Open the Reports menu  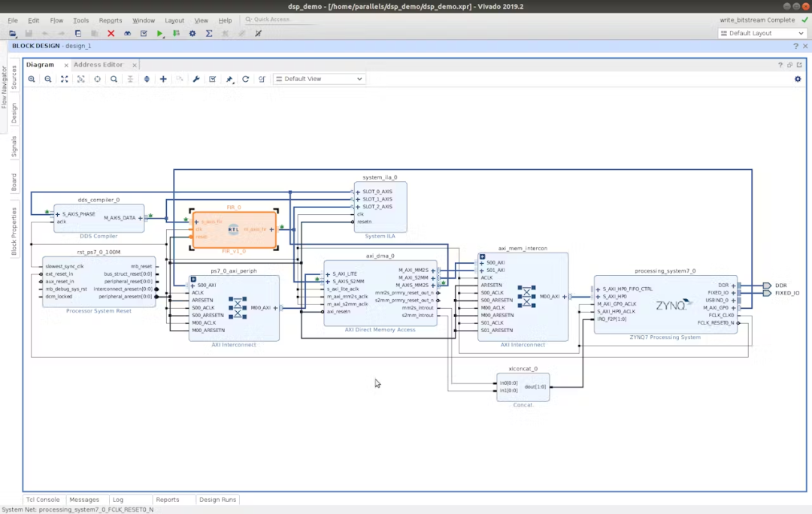tap(111, 20)
